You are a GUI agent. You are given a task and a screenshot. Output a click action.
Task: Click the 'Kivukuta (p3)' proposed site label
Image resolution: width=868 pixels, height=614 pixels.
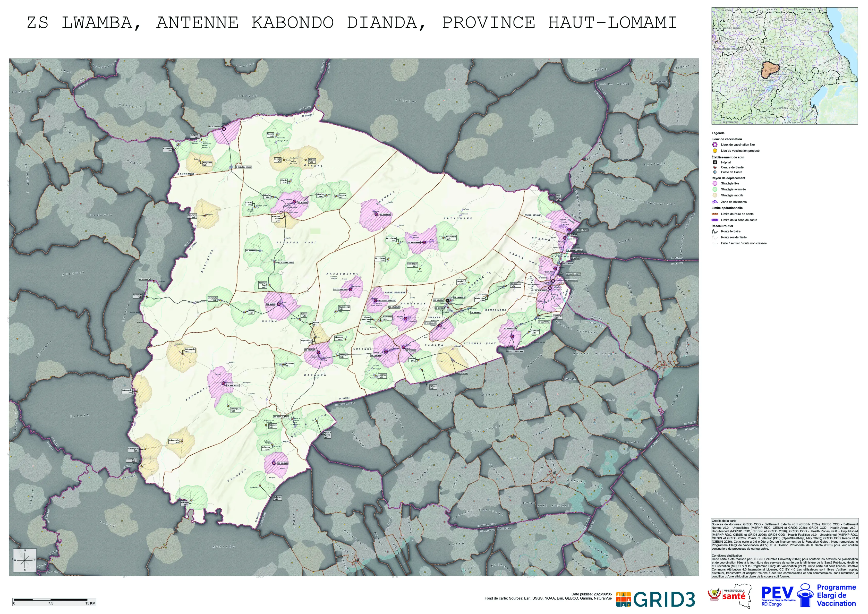(192, 216)
